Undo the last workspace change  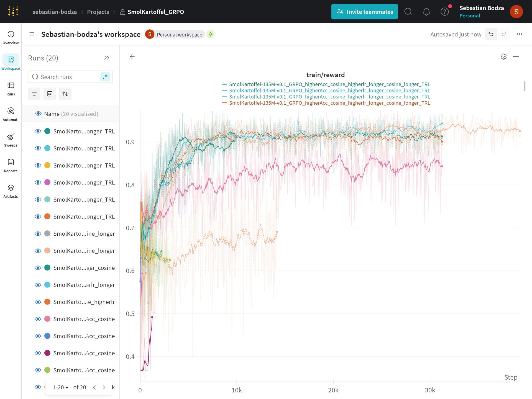pos(491,34)
